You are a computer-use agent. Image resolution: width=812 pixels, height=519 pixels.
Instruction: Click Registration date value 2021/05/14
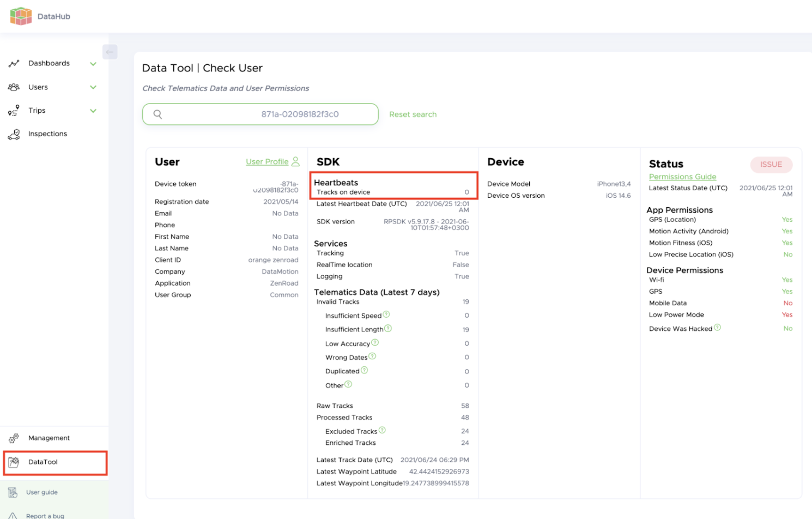(x=281, y=202)
